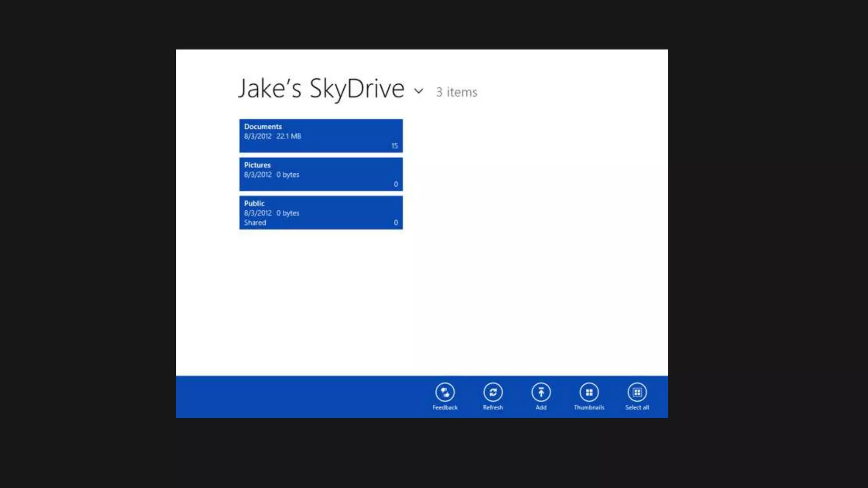Open the Documents folder tile
Viewport: 868px width, 488px height.
(x=321, y=136)
